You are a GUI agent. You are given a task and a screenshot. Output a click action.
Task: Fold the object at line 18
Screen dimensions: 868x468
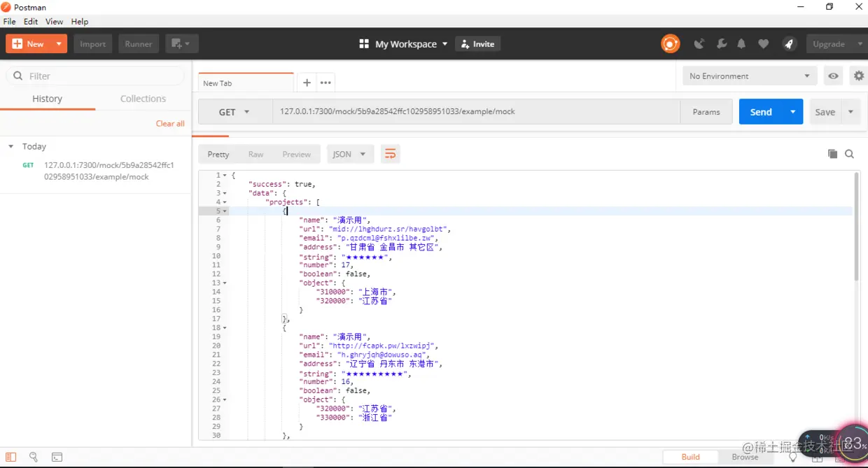(x=225, y=327)
